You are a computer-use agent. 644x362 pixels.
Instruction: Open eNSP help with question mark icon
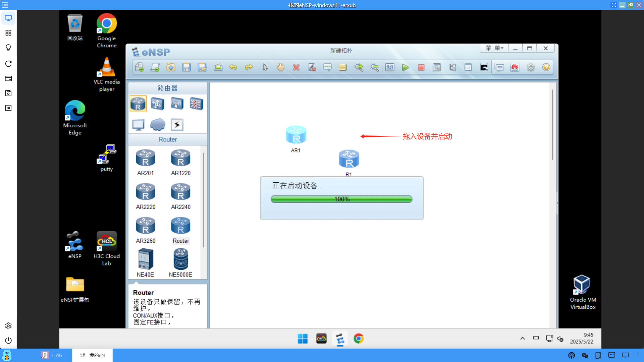[546, 67]
